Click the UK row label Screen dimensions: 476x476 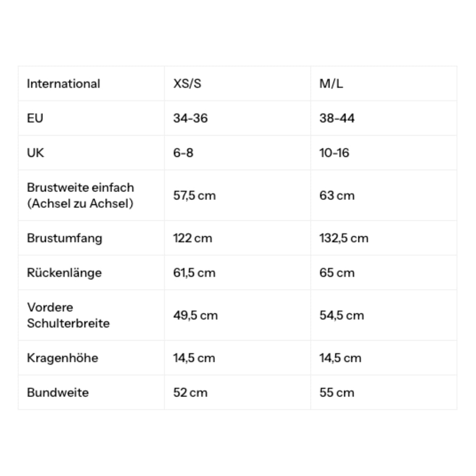35,153
